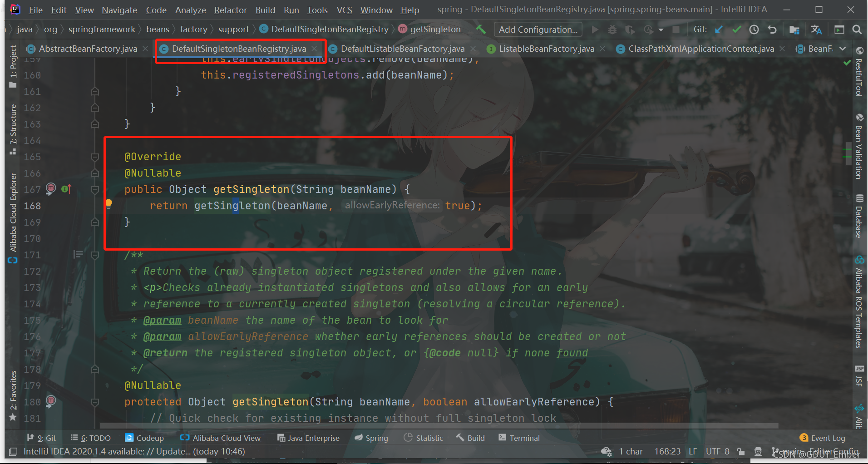Open the VCS menu

(x=344, y=10)
